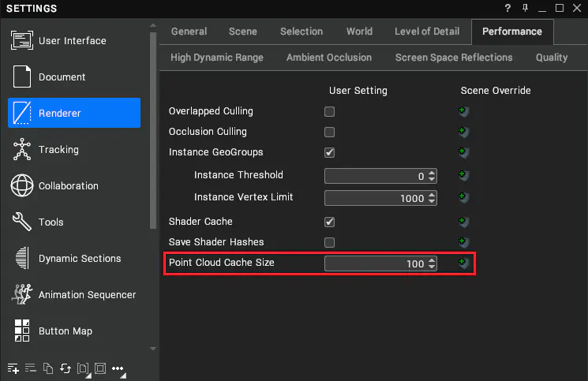Switch to the Scene tab
The height and width of the screenshot is (381, 588).
click(243, 32)
